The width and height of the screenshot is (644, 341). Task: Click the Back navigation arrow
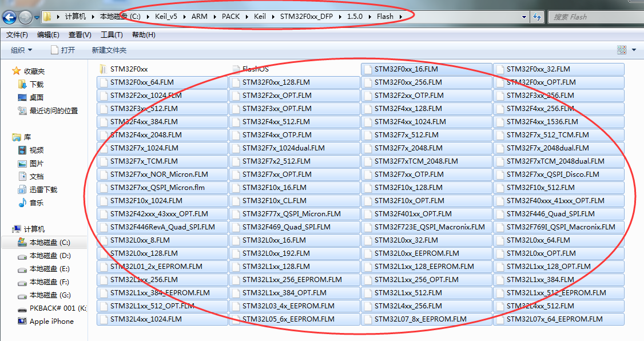(x=9, y=17)
